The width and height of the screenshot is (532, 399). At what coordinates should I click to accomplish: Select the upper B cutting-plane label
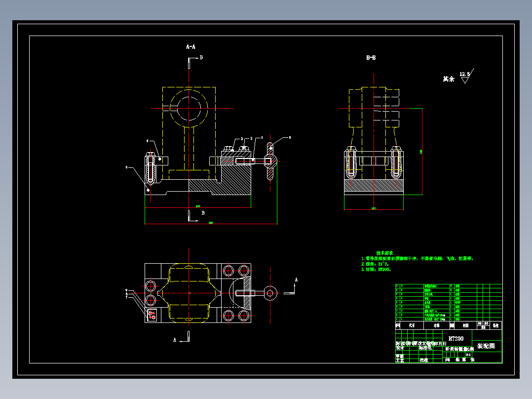201,57
